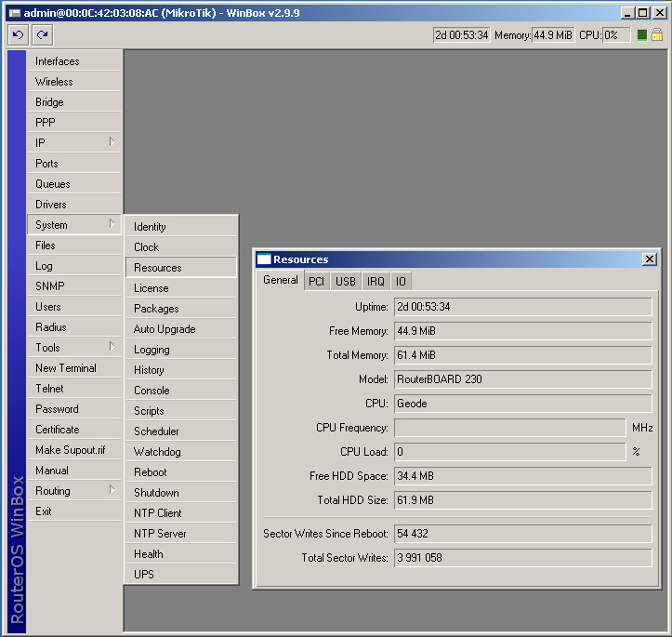
Task: Open the Certificate menu item
Action: pyautogui.click(x=74, y=429)
